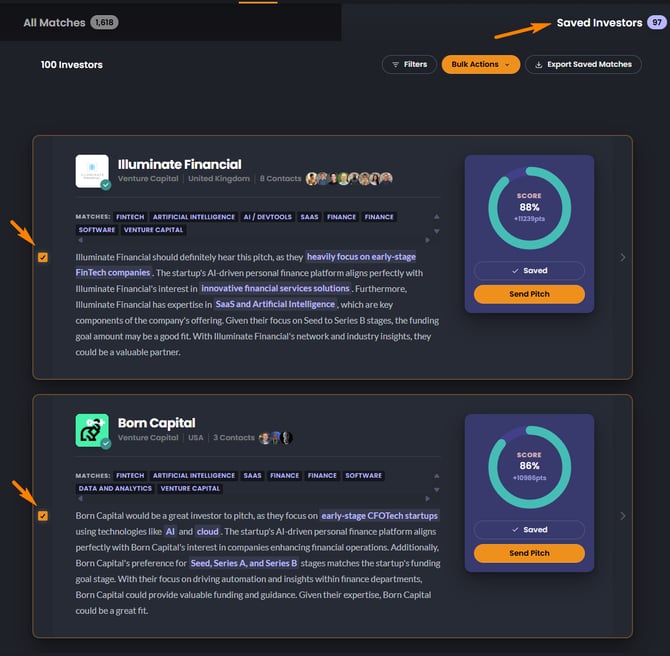The width and height of the screenshot is (670, 656).
Task: Switch to the Saved Investors tab
Action: (611, 23)
